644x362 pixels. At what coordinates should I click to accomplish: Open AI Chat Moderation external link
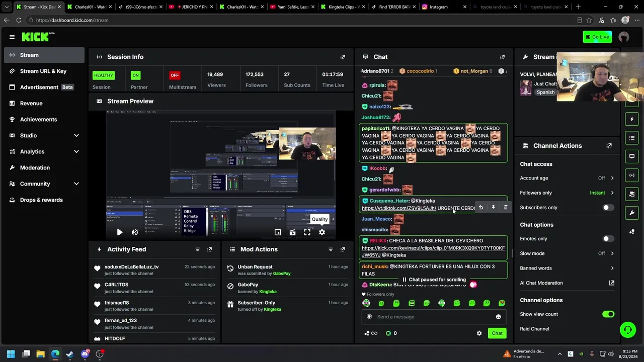pyautogui.click(x=612, y=283)
